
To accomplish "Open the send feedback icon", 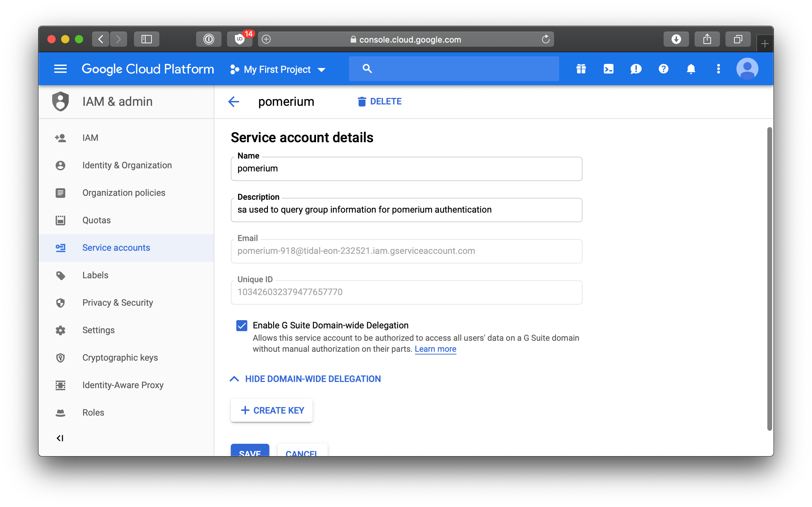I will point(636,69).
